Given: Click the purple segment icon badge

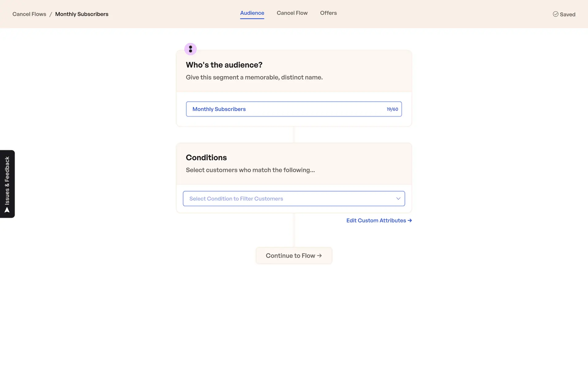Looking at the screenshot, I should pos(190,49).
